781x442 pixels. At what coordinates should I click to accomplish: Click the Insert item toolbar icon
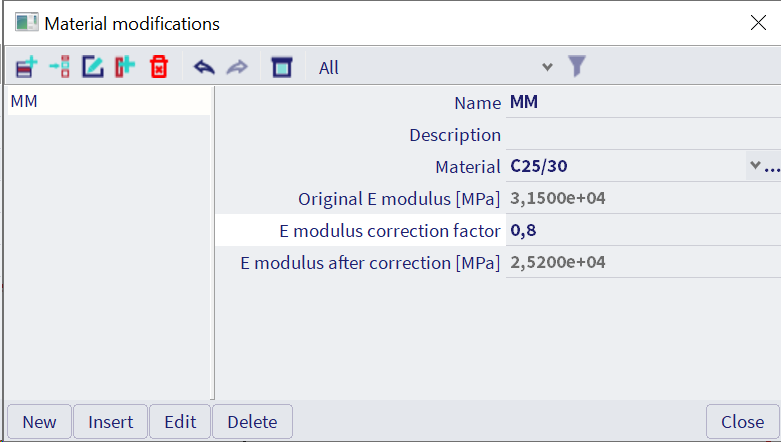coord(59,67)
